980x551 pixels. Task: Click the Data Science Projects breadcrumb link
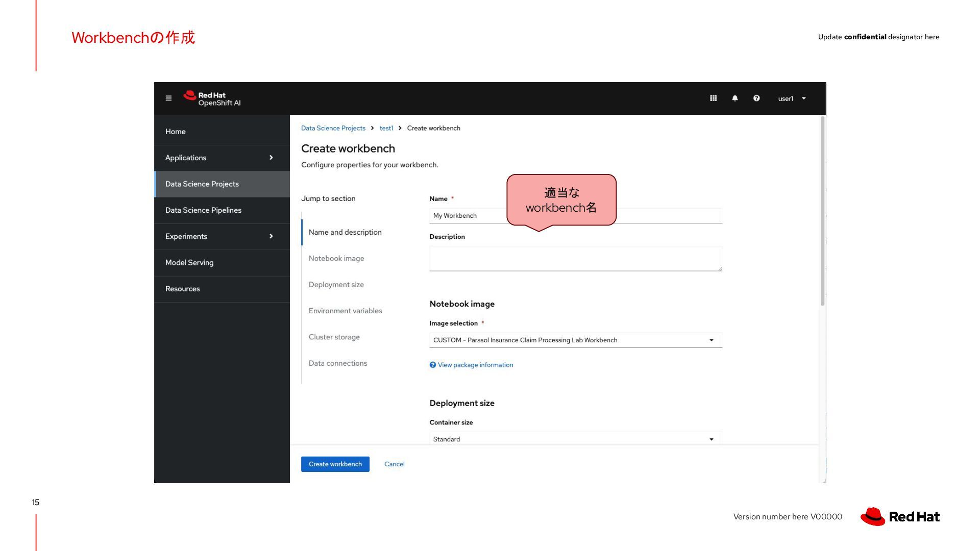point(333,128)
